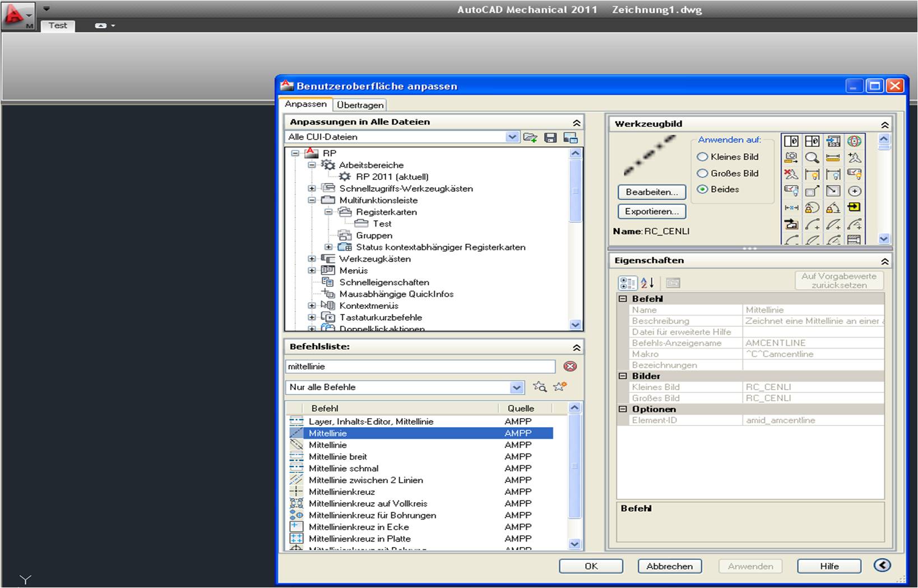Click the Exportieren... button
The height and width of the screenshot is (588, 918).
tap(652, 212)
